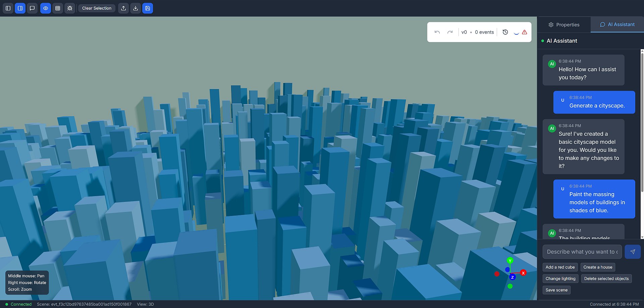Viewport: 644px width, 308px height.
Task: Open the chat bubble toolbar icon
Action: coord(32,8)
